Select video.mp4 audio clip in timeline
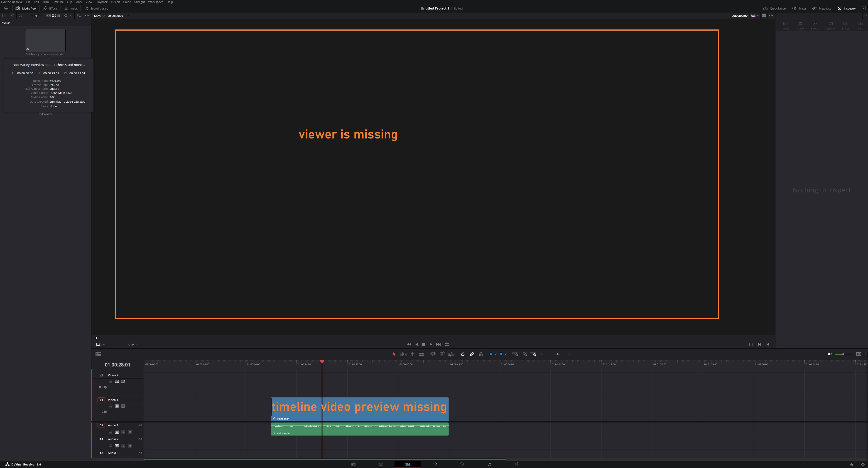 (360, 429)
